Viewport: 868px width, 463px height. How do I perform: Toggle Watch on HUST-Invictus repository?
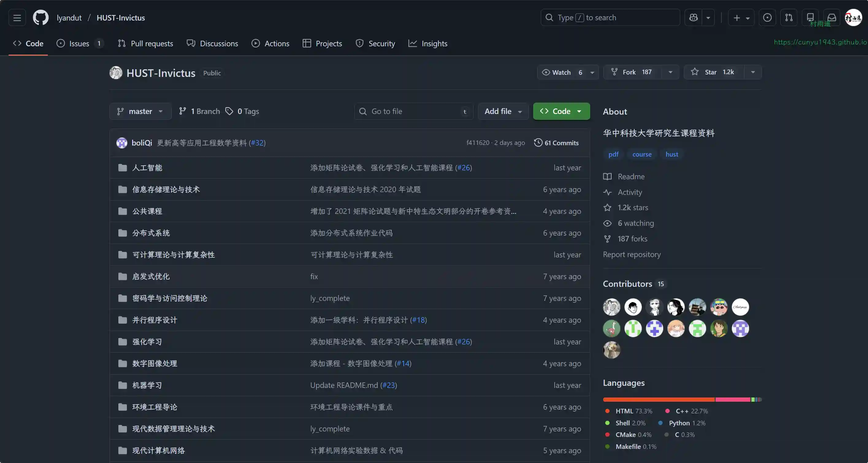561,72
